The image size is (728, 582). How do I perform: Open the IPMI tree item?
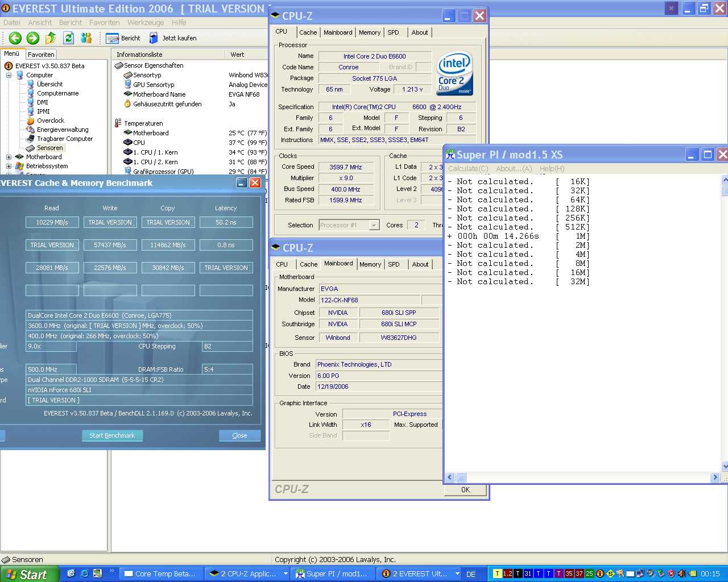(x=43, y=111)
